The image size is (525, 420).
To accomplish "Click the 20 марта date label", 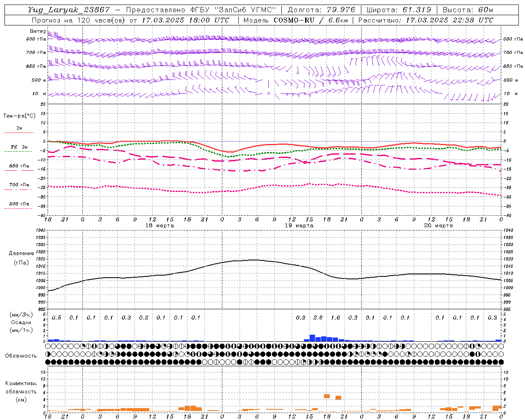I will (439, 226).
